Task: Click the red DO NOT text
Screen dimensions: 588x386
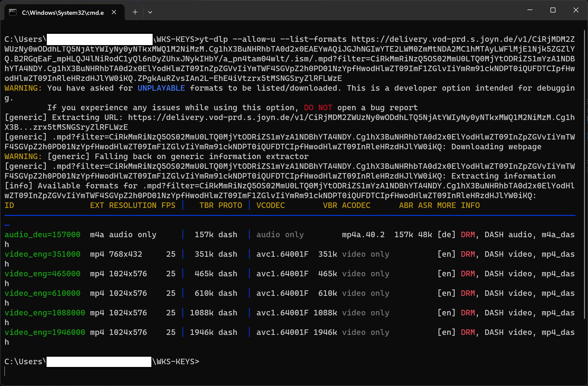Action: click(318, 107)
